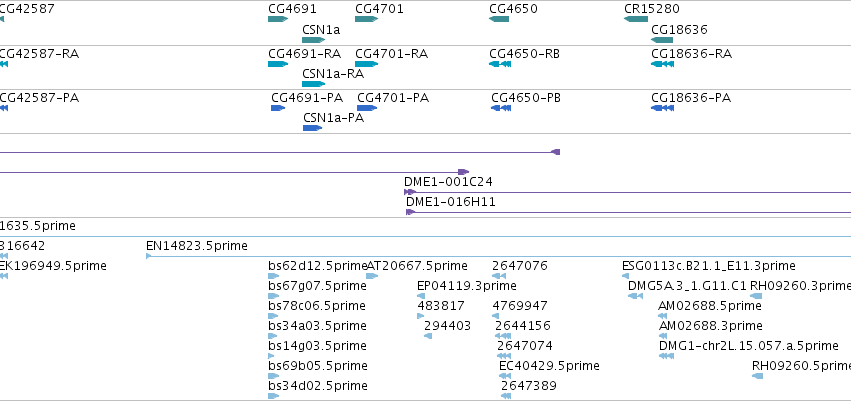Click the DME1-016H11 purple start arrow
851x401 pixels.
410,212
